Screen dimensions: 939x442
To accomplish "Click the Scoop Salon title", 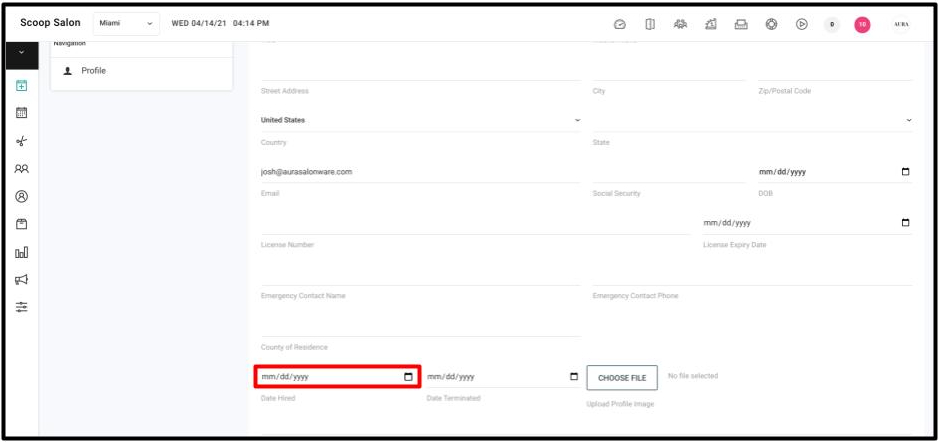I will coord(50,23).
